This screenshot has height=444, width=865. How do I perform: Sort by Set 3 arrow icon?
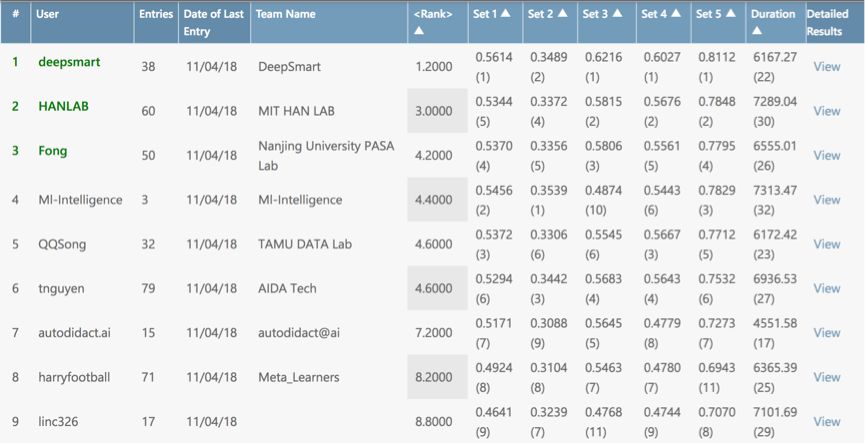[619, 14]
